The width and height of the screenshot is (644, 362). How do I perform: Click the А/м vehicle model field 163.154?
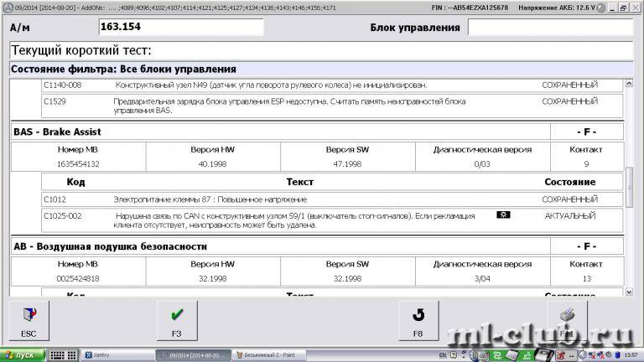click(x=180, y=27)
